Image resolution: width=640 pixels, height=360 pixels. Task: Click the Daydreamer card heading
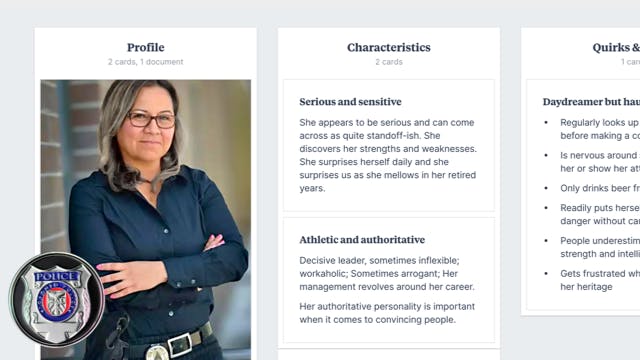click(591, 102)
